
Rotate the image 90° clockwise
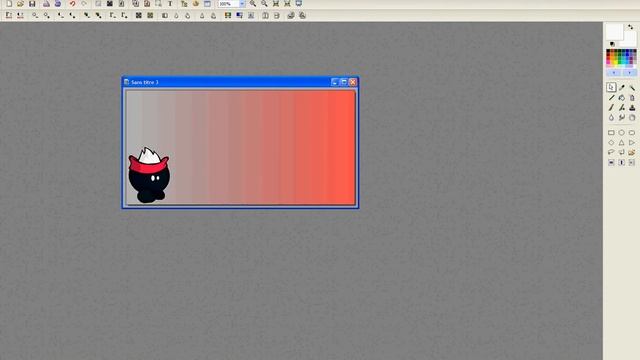(302, 16)
